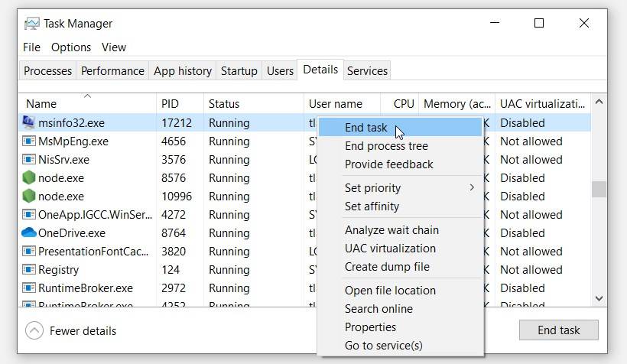The height and width of the screenshot is (364, 627).
Task: Click the Registry process icon
Action: pos(28,270)
